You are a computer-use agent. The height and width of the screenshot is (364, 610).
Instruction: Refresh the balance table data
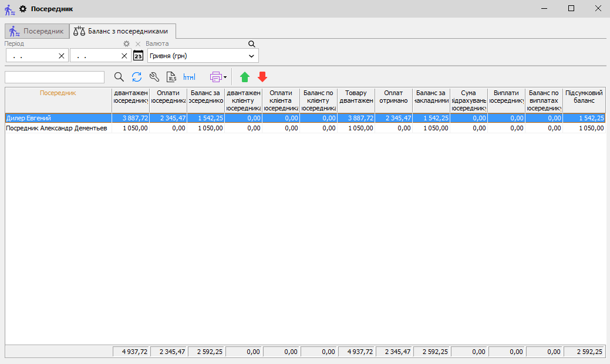tap(137, 77)
